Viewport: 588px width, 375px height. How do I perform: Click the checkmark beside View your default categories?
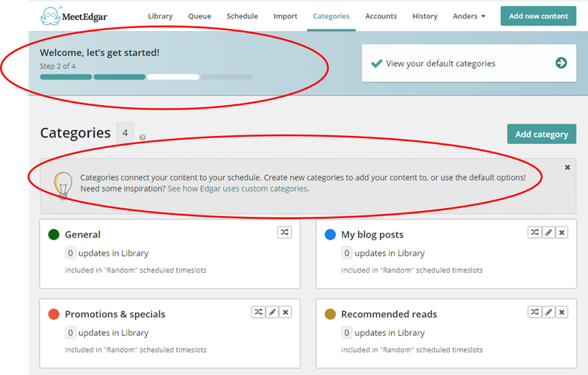(376, 63)
